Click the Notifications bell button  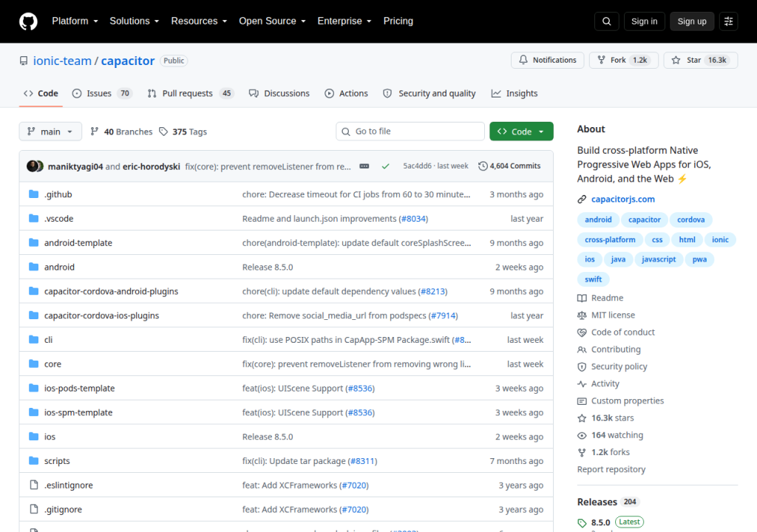pyautogui.click(x=548, y=60)
